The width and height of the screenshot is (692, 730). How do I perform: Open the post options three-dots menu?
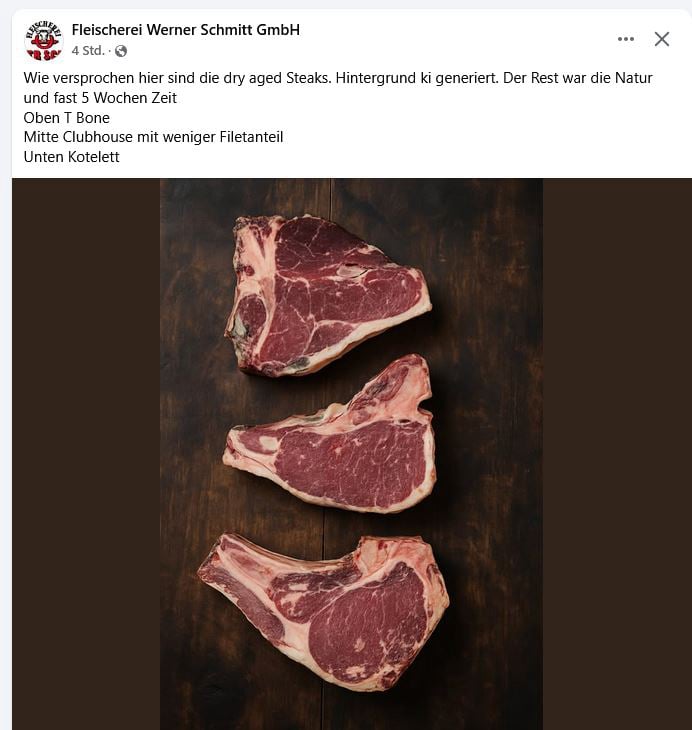coord(625,39)
